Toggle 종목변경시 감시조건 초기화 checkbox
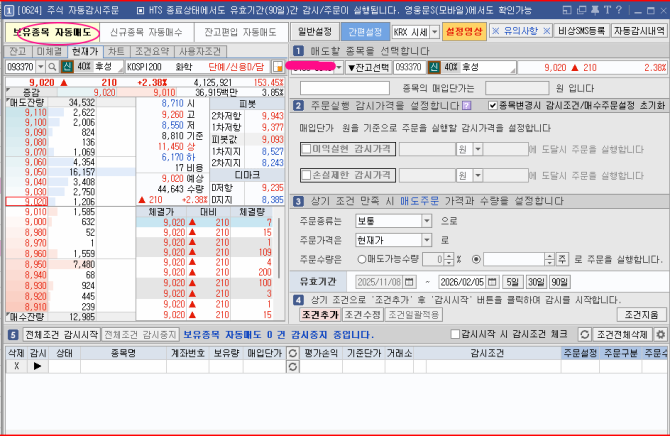This screenshot has width=670, height=436. tap(494, 106)
